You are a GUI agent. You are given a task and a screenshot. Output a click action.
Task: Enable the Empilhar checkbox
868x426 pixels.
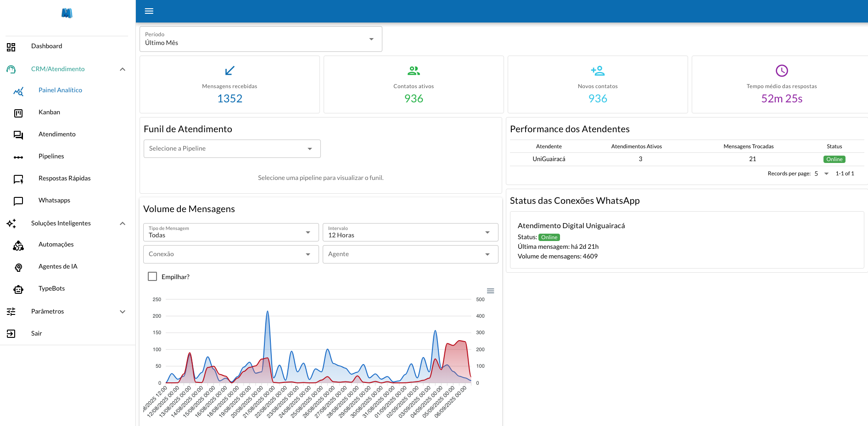(x=152, y=276)
